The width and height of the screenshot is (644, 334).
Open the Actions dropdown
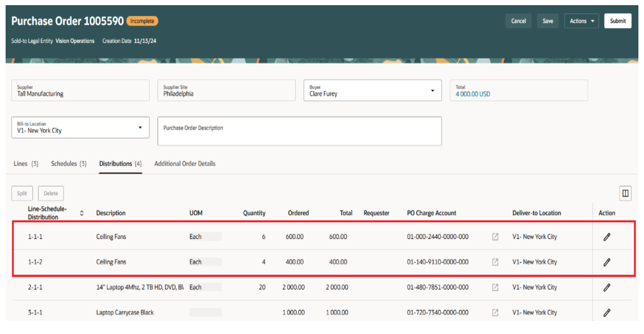pos(581,21)
